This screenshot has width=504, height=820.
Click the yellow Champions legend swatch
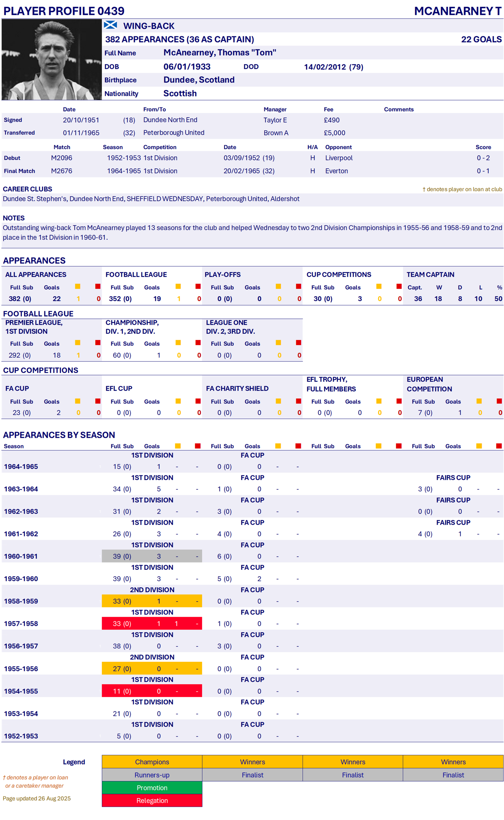[152, 762]
